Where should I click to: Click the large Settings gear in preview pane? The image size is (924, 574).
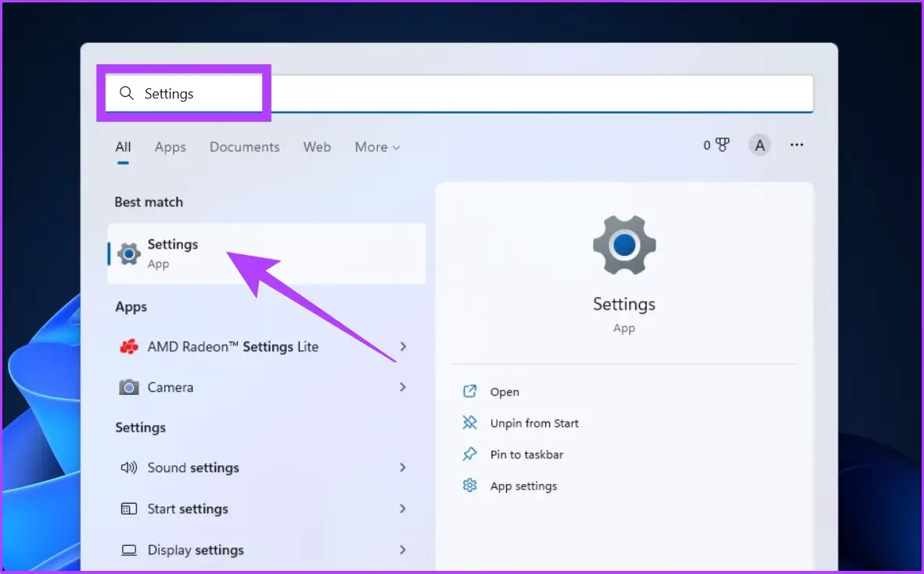624,245
